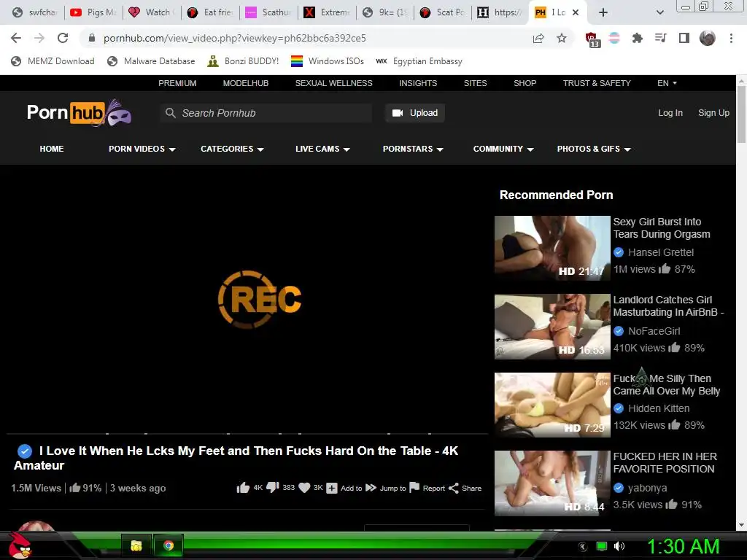Open the Chrome profile avatar
Screen dimensions: 747x560
click(708, 38)
